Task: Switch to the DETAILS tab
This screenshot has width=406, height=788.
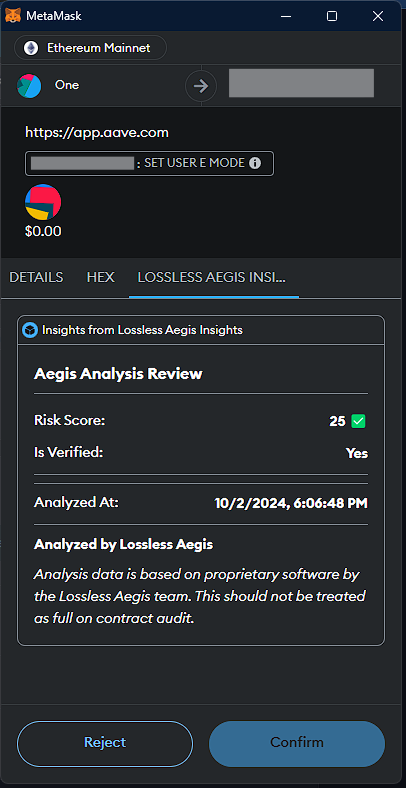Action: [36, 277]
